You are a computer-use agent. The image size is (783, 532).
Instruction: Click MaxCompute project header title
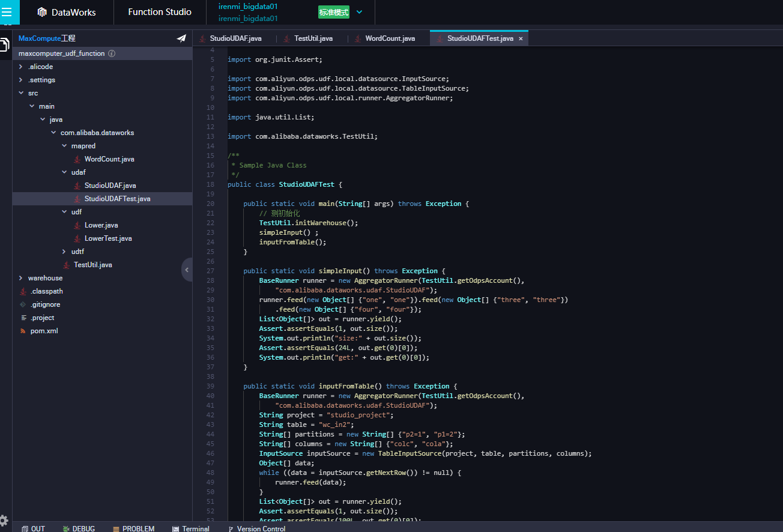pos(47,38)
